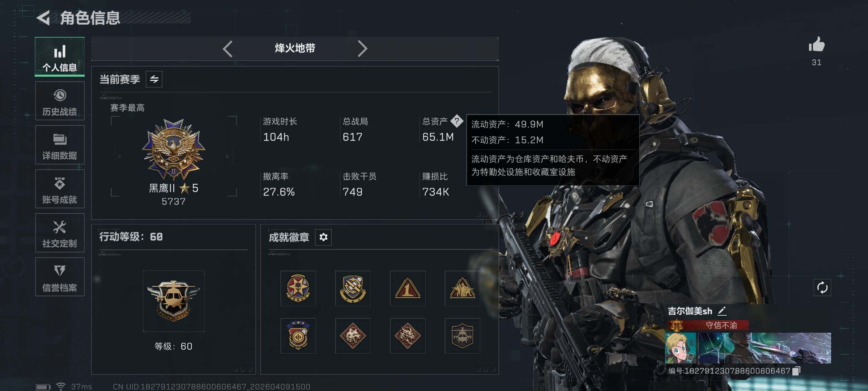This screenshot has width=868, height=391.
Task: Open the 信誉档案 tab
Action: coord(60,277)
